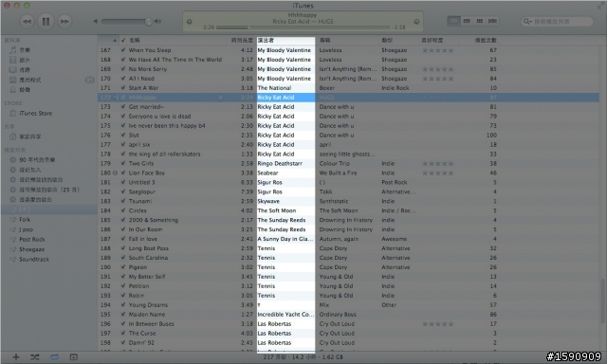This screenshot has height=364, width=607.
Task: Click star rating for In Between Buses
Action: click(x=438, y=324)
